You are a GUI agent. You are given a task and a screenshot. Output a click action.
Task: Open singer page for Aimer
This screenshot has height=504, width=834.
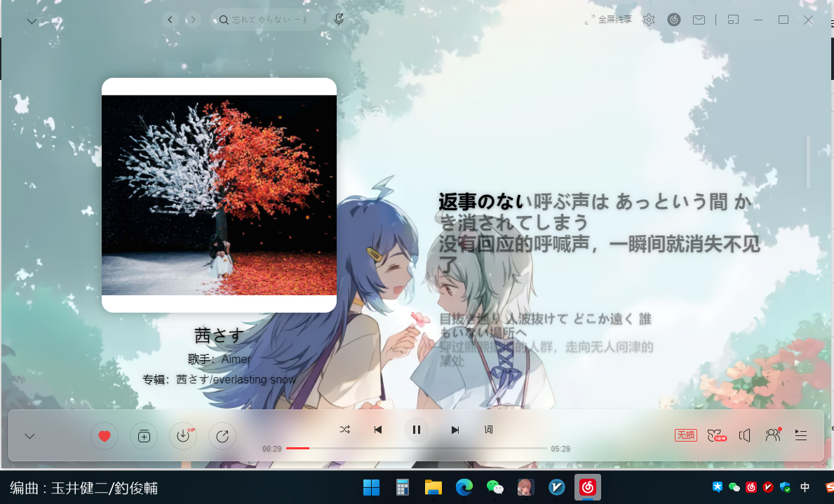click(235, 359)
